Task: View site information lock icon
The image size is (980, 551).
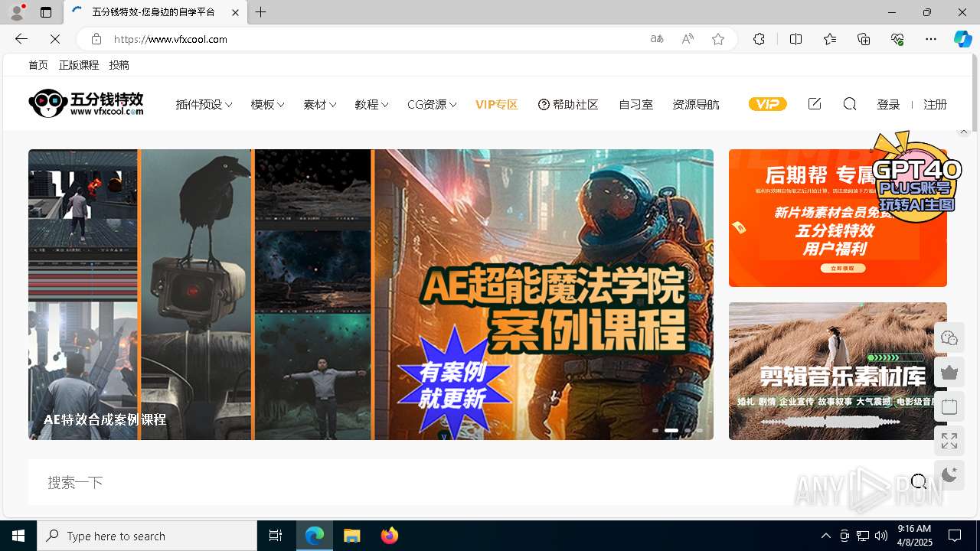Action: [96, 39]
